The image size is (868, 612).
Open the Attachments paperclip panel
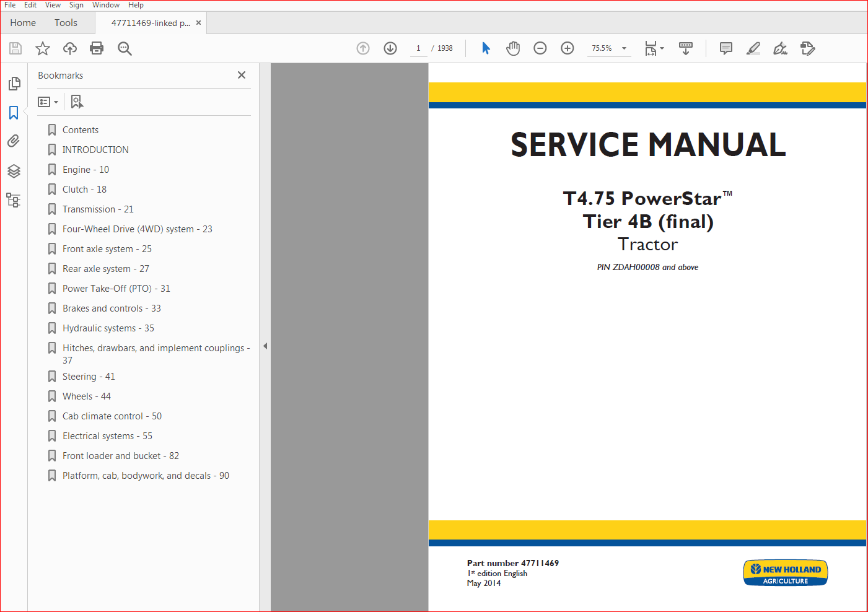click(14, 141)
